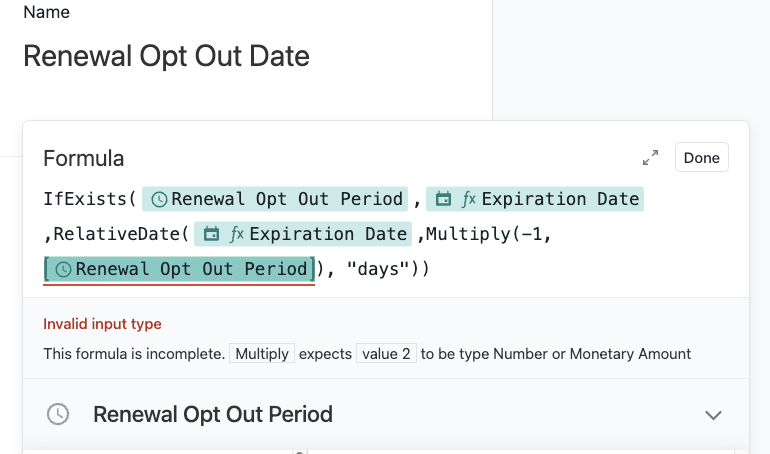Click the Invalid input type error heading
The image size is (770, 454).
pyautogui.click(x=102, y=324)
